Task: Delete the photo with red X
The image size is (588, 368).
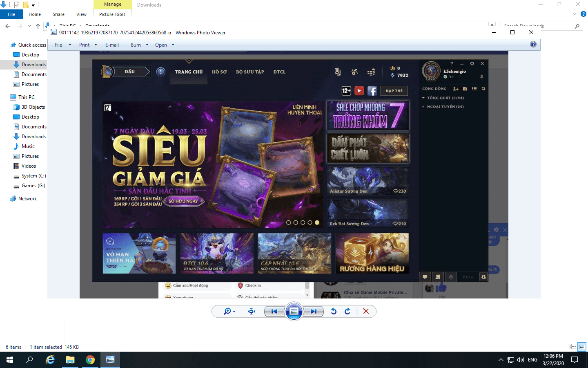Action: point(366,311)
